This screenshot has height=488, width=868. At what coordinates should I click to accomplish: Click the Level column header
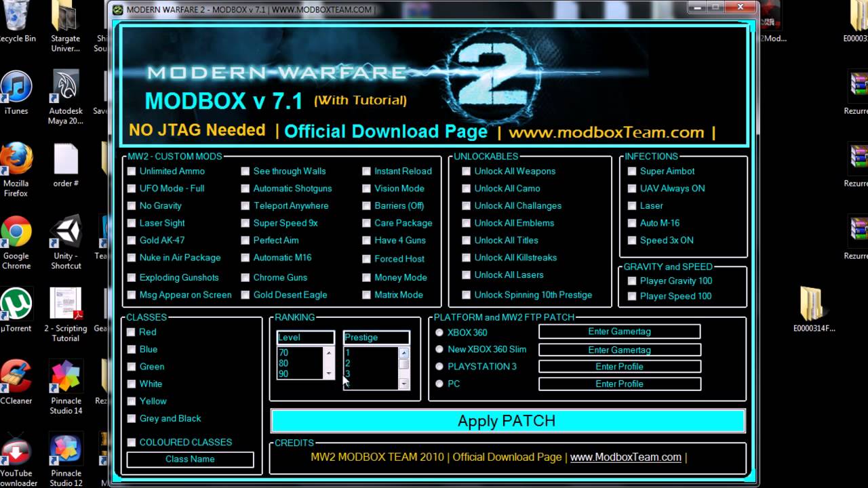click(x=306, y=338)
